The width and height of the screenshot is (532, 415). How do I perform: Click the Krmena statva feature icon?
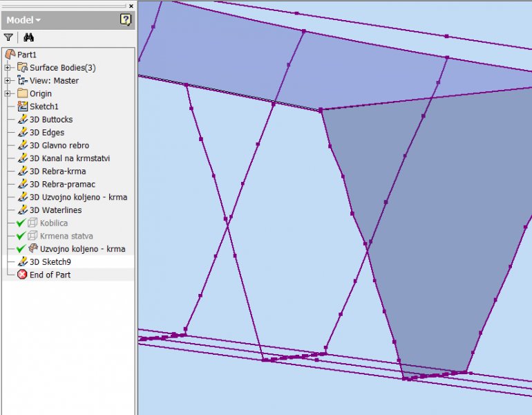[x=32, y=236]
